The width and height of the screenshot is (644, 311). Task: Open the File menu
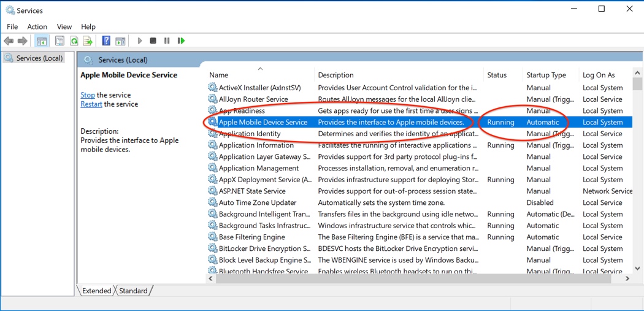12,27
